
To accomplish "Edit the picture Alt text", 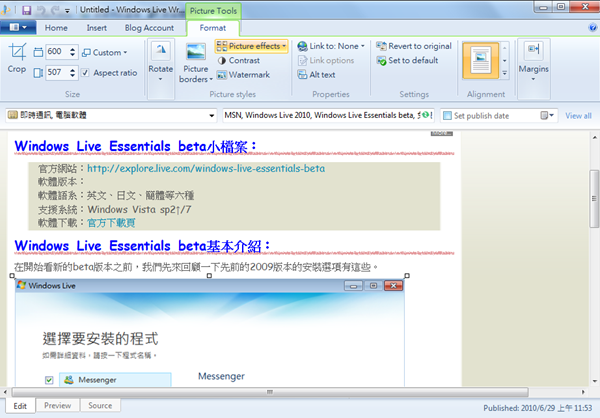I will point(316,75).
